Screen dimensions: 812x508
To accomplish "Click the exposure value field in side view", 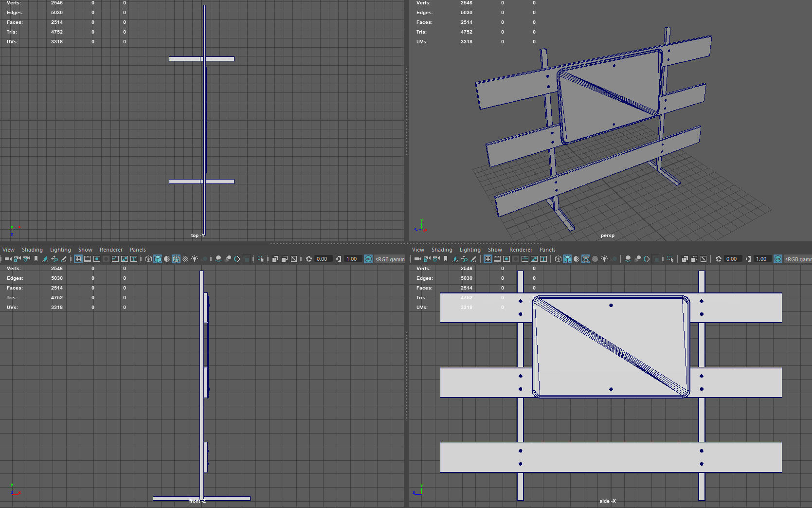I will click(x=733, y=259).
